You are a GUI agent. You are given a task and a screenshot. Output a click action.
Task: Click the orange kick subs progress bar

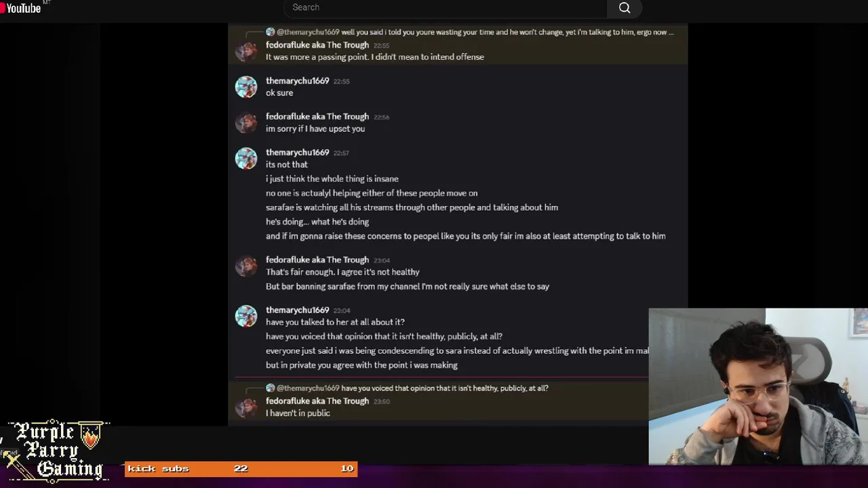click(x=241, y=468)
